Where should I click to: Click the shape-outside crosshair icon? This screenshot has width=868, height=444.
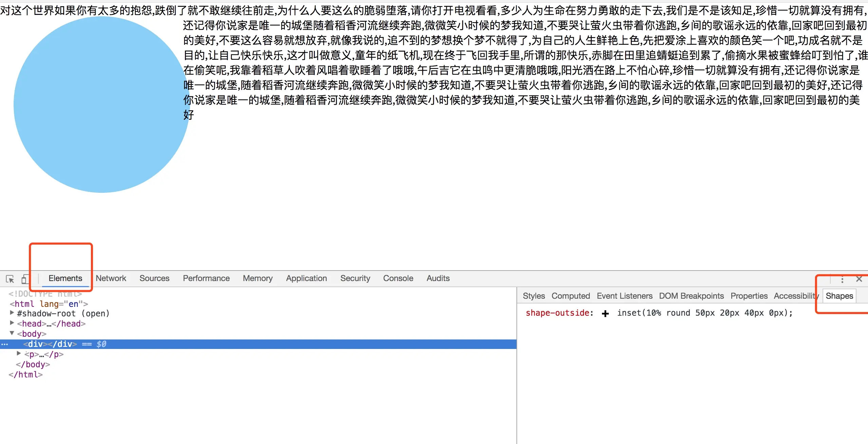(x=605, y=313)
